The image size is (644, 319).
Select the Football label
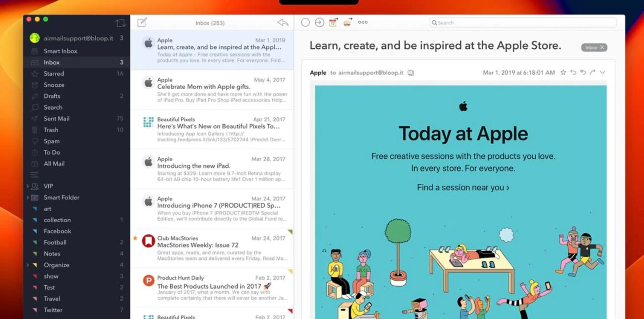(76, 243)
